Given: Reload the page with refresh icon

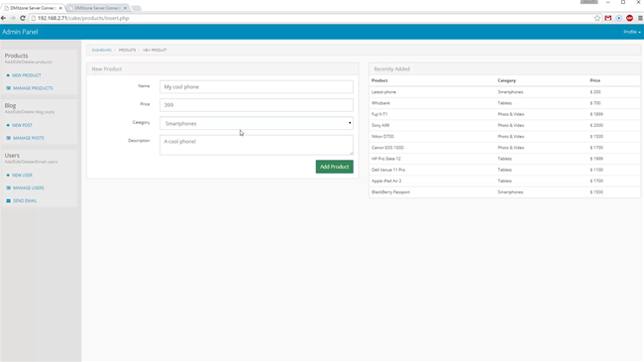Looking at the screenshot, I should (x=23, y=18).
